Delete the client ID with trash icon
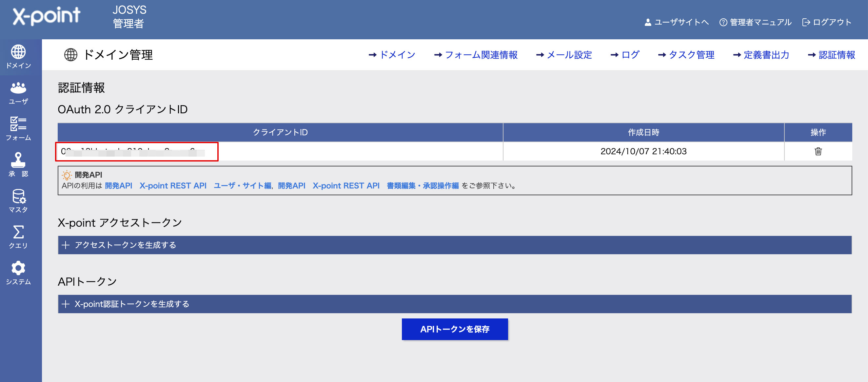This screenshot has height=382, width=868. click(818, 151)
